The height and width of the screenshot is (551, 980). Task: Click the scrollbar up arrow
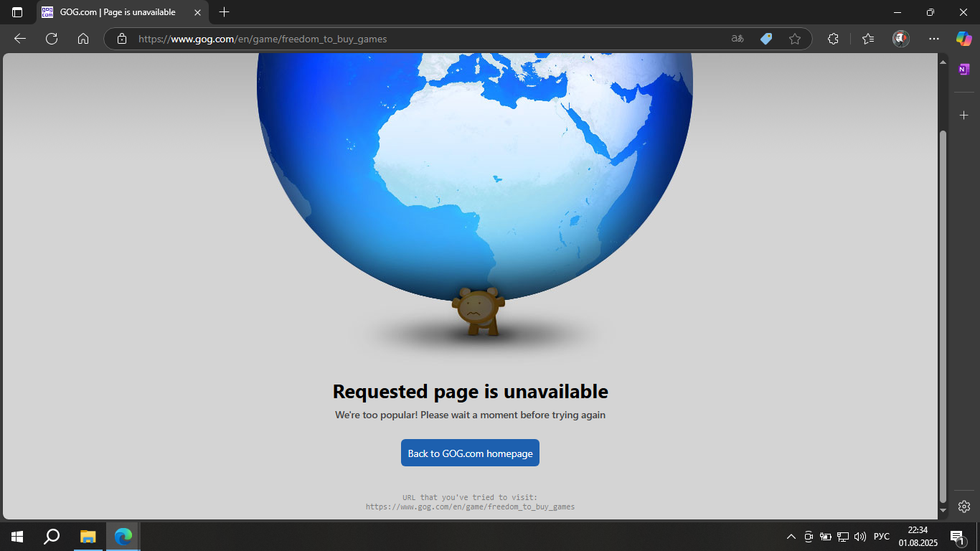[x=943, y=62]
